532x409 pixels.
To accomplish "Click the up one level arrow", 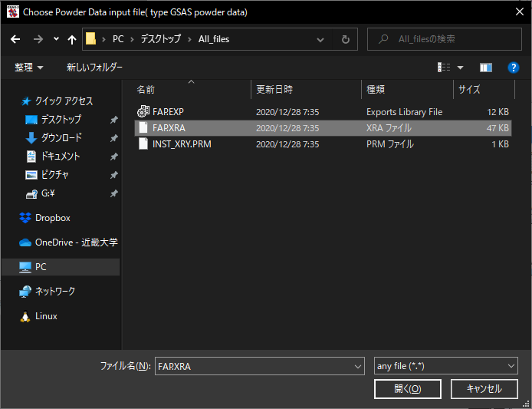I will (x=72, y=39).
